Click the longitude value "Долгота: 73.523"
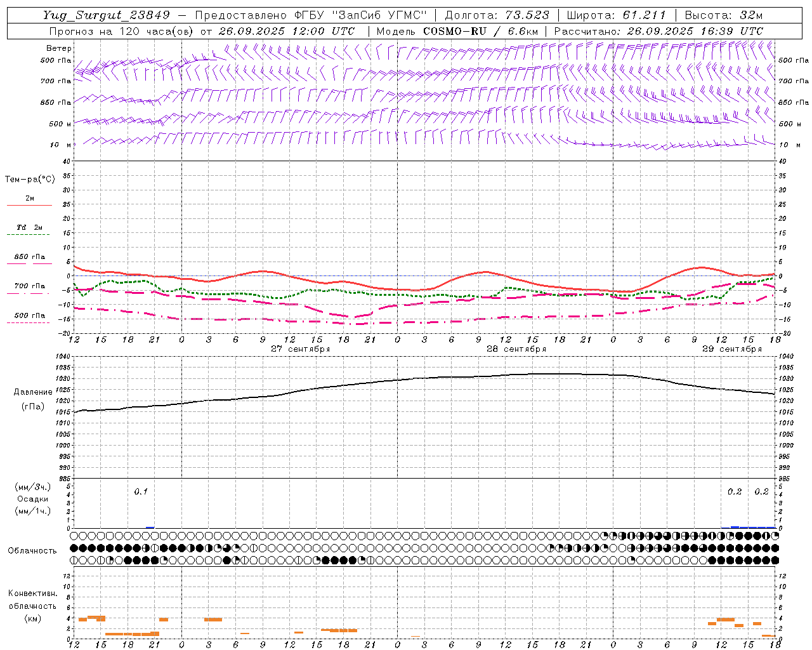Screen dimensions: 812x650 (497, 15)
